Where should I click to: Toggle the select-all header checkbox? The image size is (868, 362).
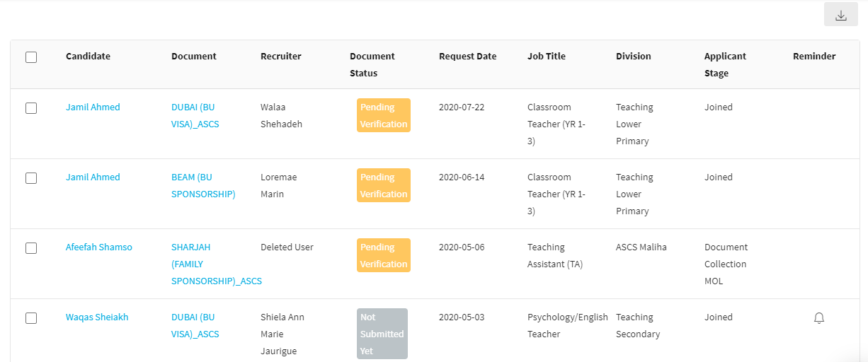31,57
